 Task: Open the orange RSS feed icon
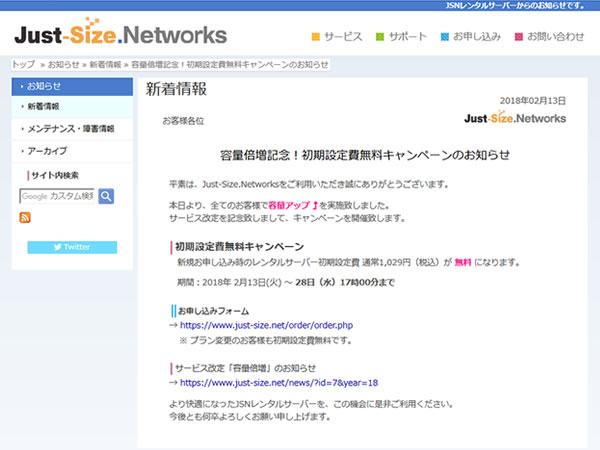25,217
